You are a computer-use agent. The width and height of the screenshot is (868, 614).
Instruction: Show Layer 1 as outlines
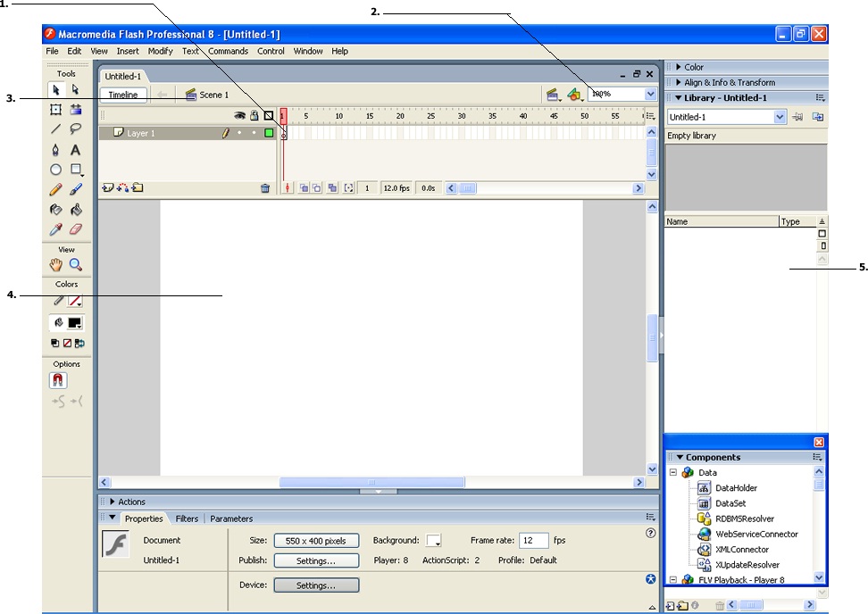point(268,132)
